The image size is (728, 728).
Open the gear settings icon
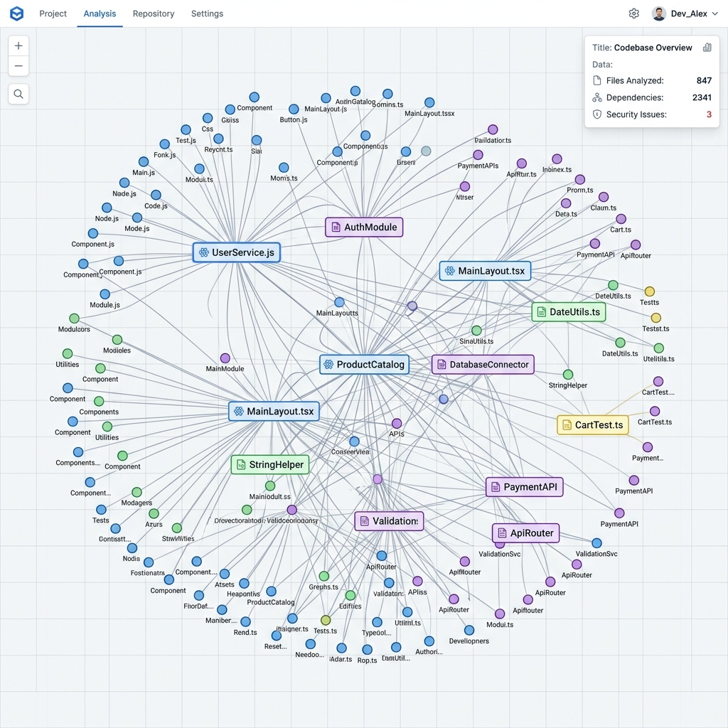[633, 14]
